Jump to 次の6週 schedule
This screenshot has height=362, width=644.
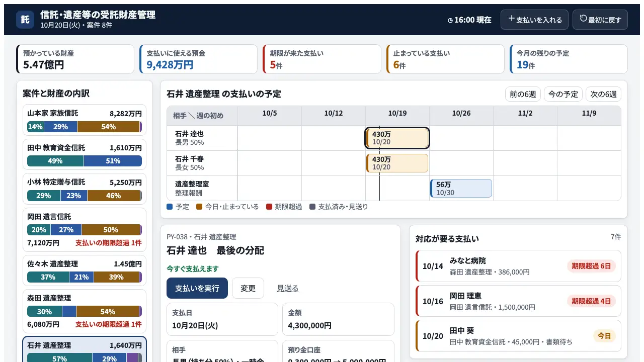click(x=603, y=94)
